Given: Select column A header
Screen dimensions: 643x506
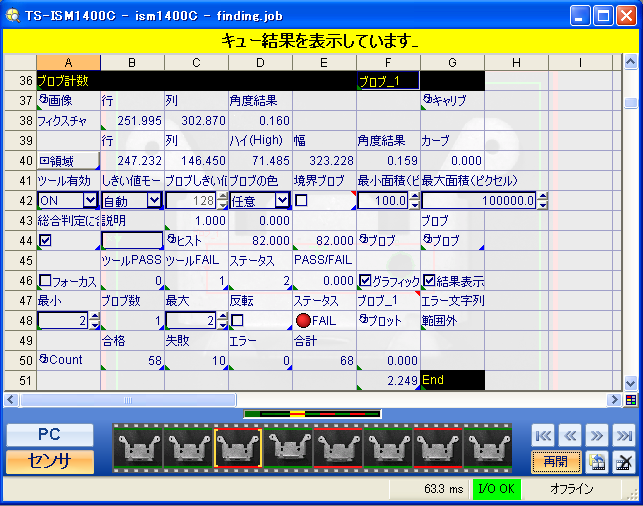Looking at the screenshot, I should coord(68,63).
